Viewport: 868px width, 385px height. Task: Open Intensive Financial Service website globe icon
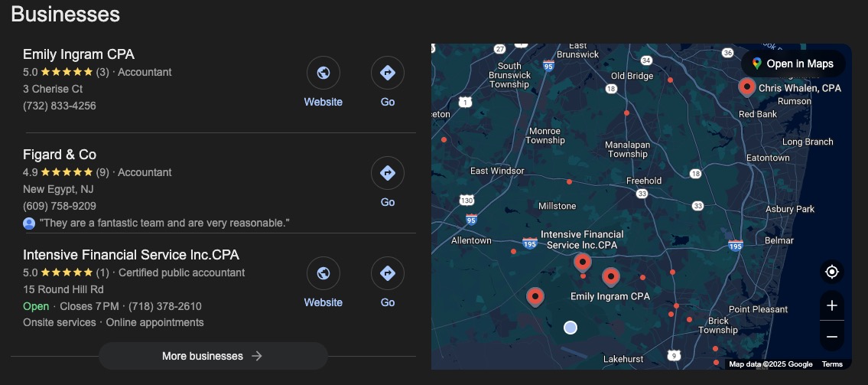(323, 273)
